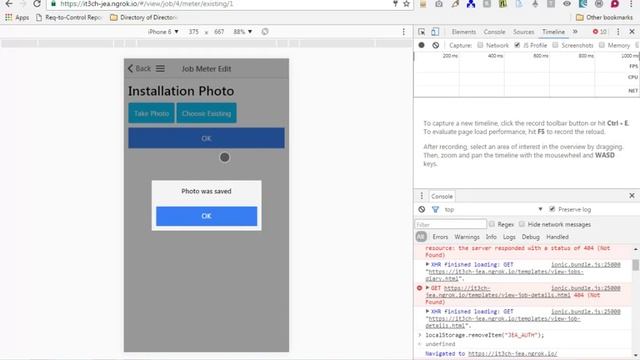
Task: Open DevTools customize three-dot menu
Action: pyautogui.click(x=618, y=32)
